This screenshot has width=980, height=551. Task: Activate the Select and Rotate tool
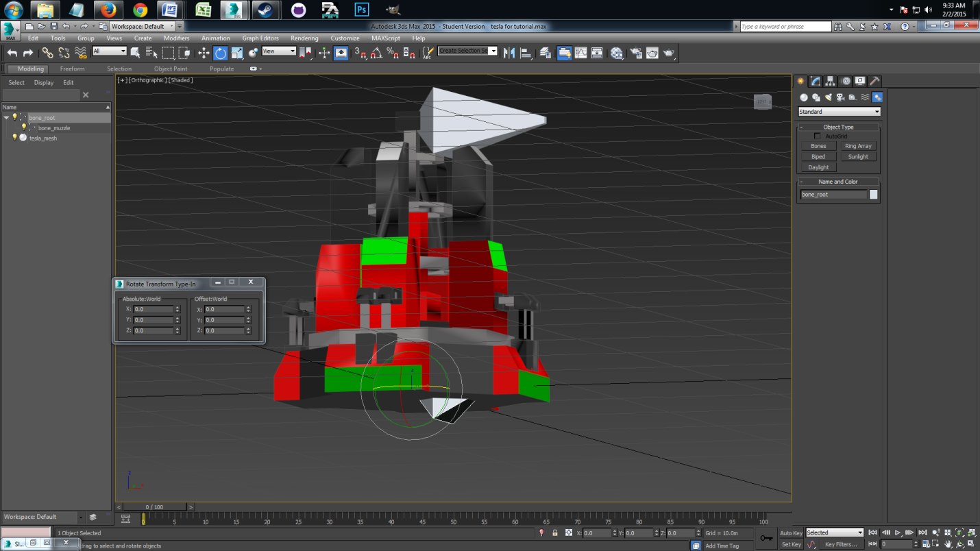pos(221,53)
